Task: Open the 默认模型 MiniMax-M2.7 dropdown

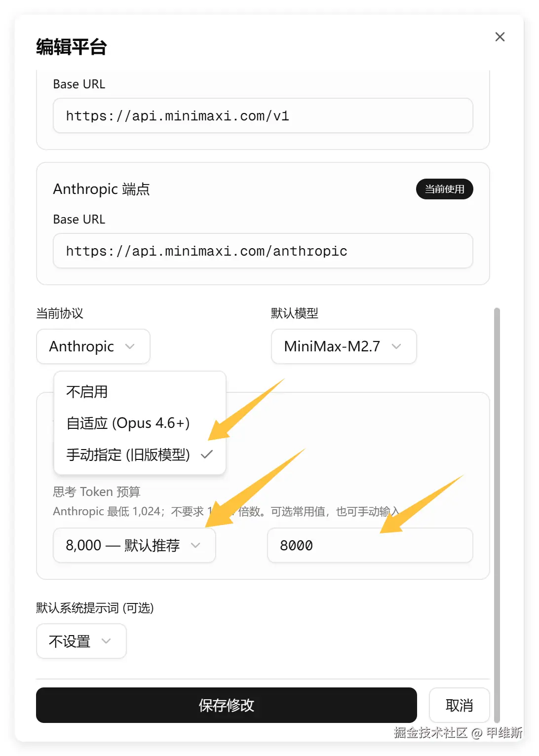Action: pyautogui.click(x=344, y=346)
